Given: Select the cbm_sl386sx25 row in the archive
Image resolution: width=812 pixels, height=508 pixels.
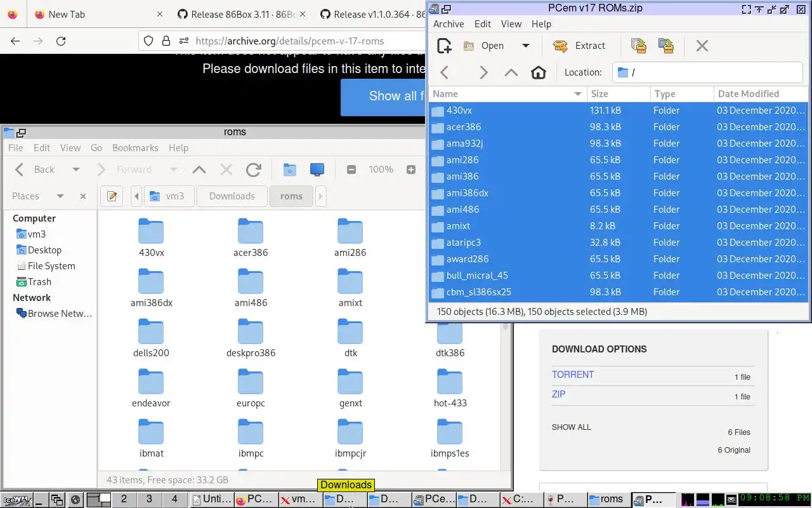Looking at the screenshot, I should tap(618, 292).
